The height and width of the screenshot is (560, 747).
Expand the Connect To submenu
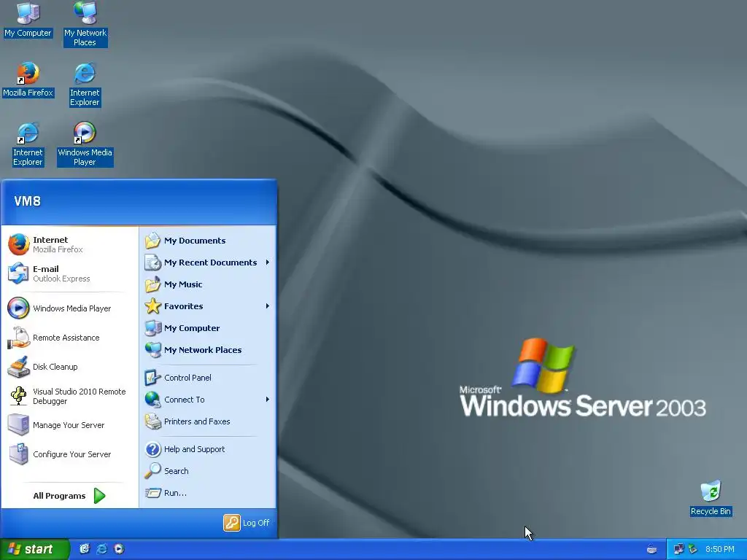point(208,400)
